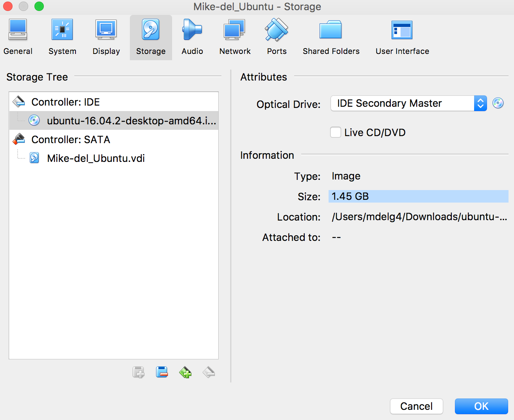Switch to the System settings tab

[62, 37]
